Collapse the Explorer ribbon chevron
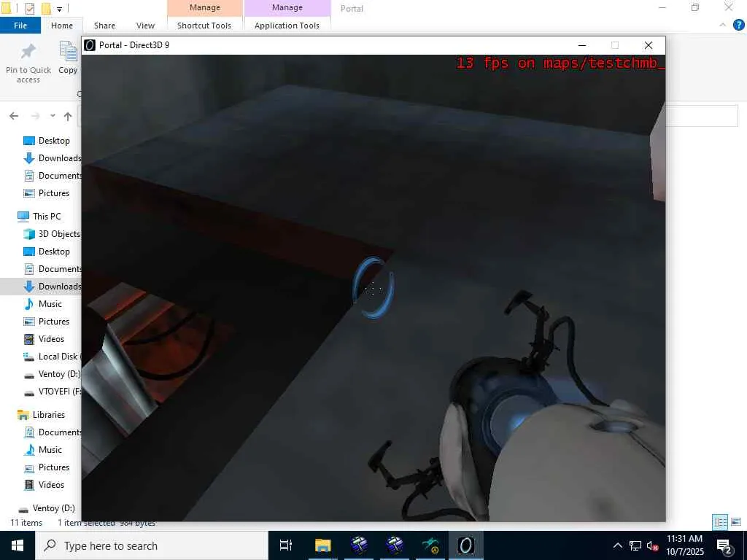This screenshot has width=747, height=560. pos(723,25)
